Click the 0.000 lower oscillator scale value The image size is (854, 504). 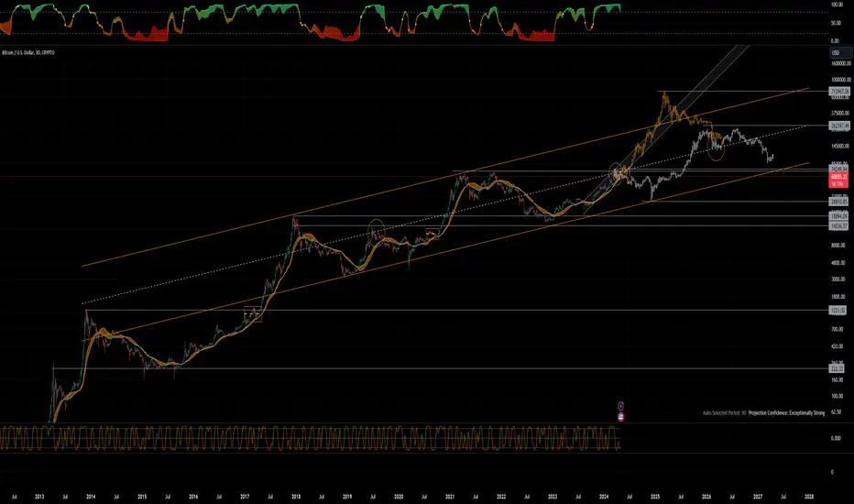[836, 438]
